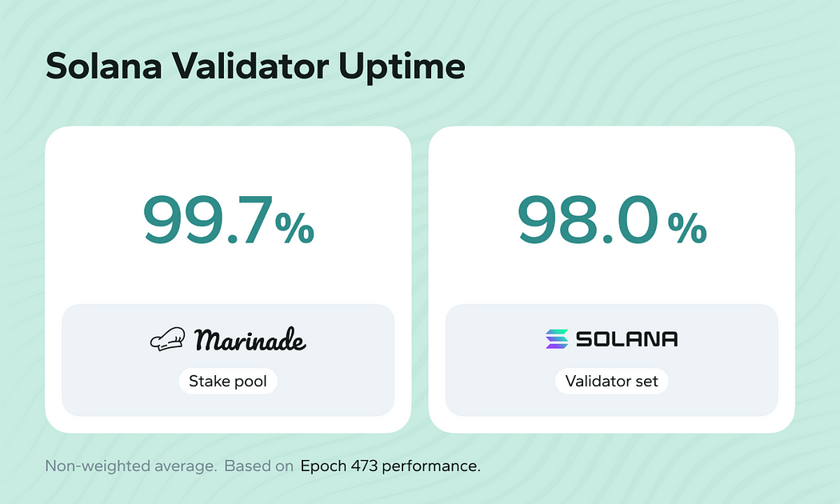Select the Solana white card area

point(612,279)
